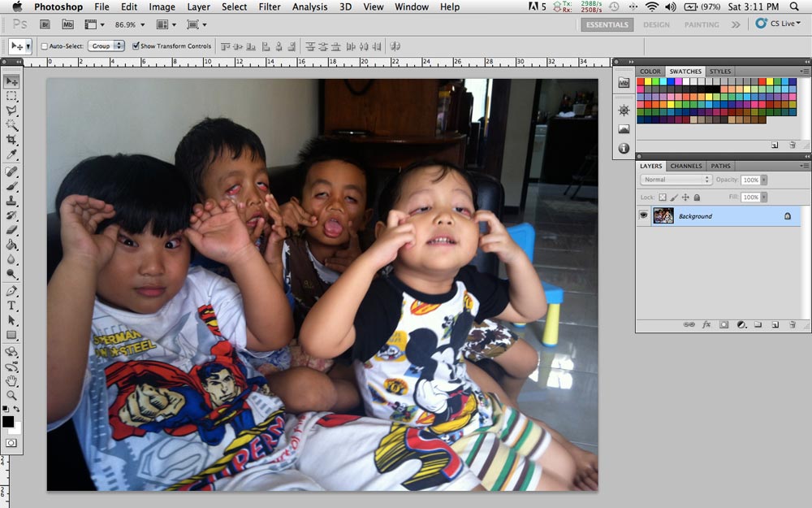Viewport: 812px width, 508px height.
Task: Hide the Background layer eye icon
Action: click(x=644, y=216)
